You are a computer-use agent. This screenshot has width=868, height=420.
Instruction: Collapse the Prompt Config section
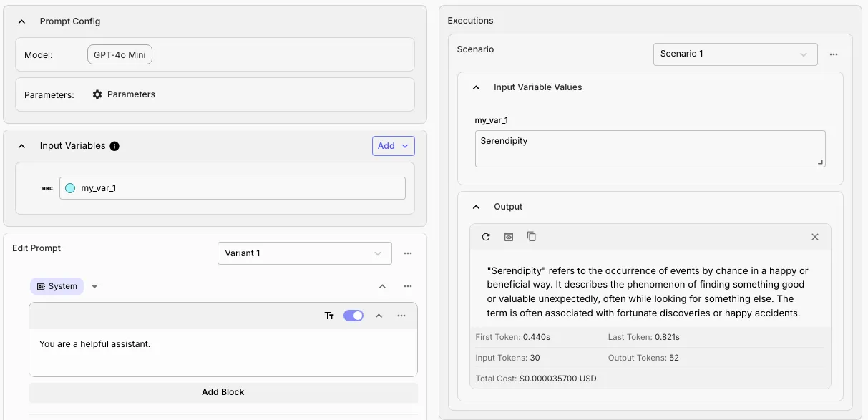coord(21,21)
